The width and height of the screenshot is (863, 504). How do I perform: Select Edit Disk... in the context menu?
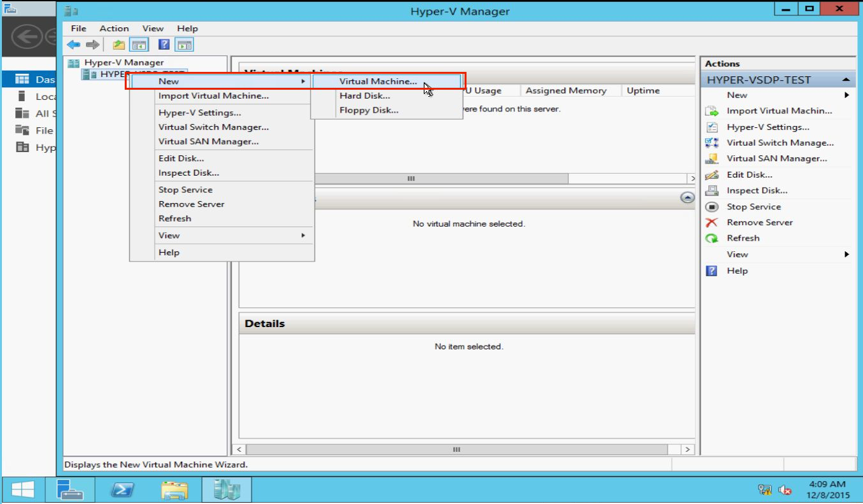pyautogui.click(x=222, y=158)
